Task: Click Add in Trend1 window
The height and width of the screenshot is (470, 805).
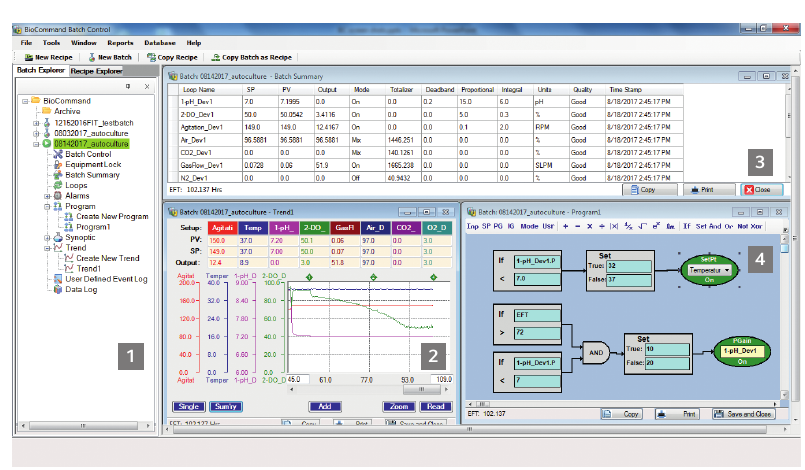Action: [x=324, y=406]
